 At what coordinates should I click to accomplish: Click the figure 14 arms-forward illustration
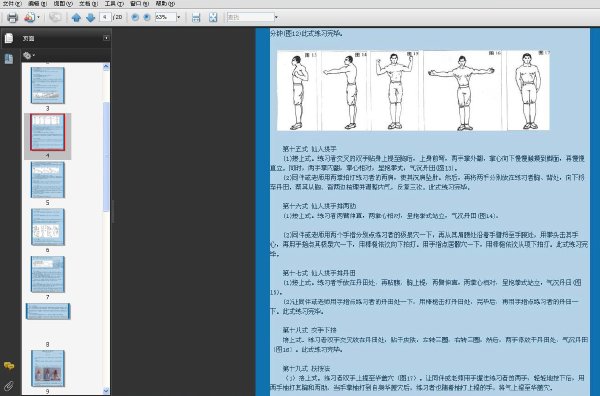tap(344, 91)
